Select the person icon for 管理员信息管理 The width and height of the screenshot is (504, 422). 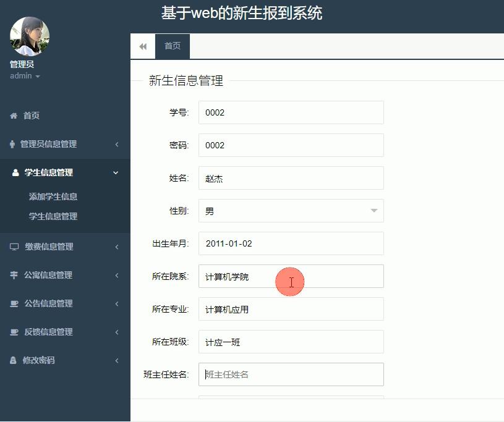coord(14,144)
